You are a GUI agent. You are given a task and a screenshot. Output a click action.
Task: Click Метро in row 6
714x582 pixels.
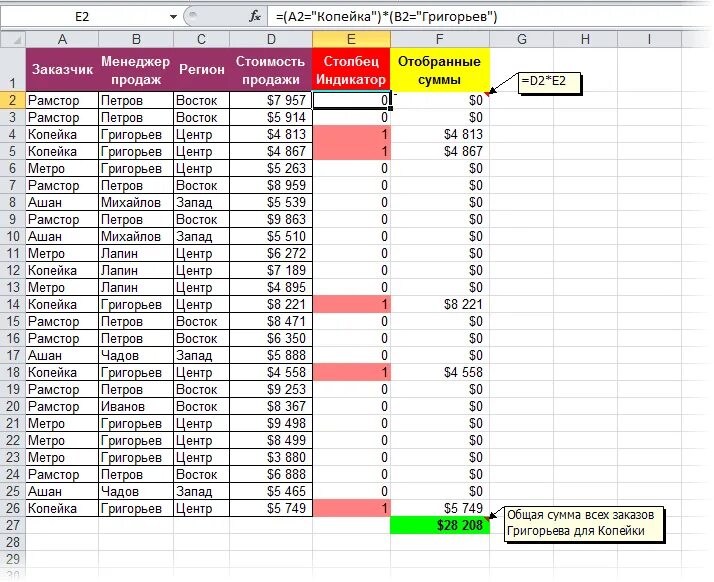click(62, 168)
